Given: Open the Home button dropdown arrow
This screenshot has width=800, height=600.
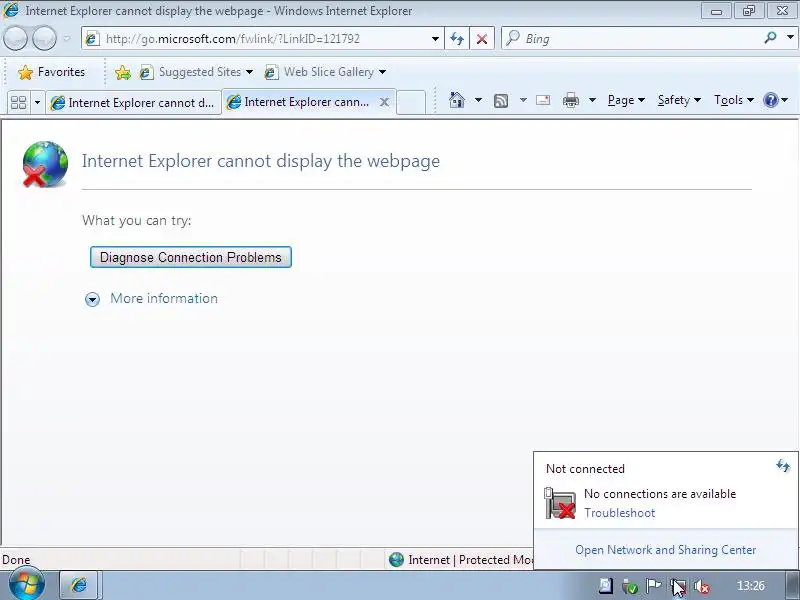Looking at the screenshot, I should (x=478, y=100).
